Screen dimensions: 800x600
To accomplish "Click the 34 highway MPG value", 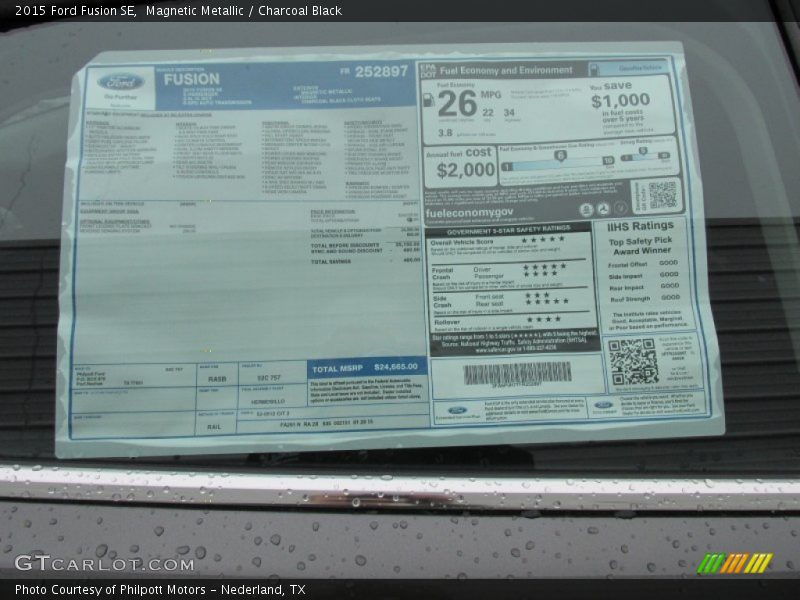I will pyautogui.click(x=509, y=112).
